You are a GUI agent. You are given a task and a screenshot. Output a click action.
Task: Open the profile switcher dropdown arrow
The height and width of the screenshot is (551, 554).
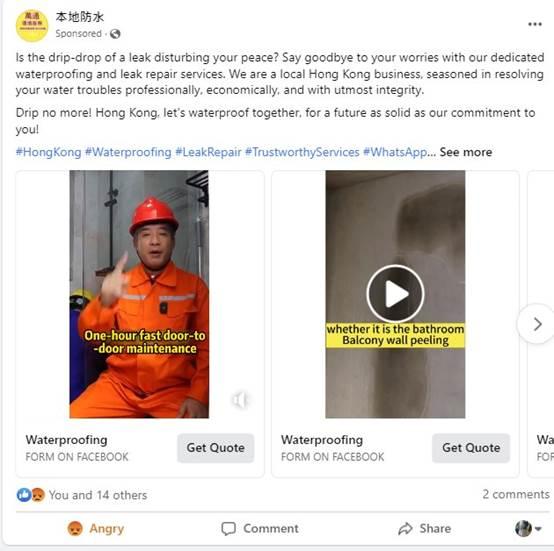coord(538,529)
